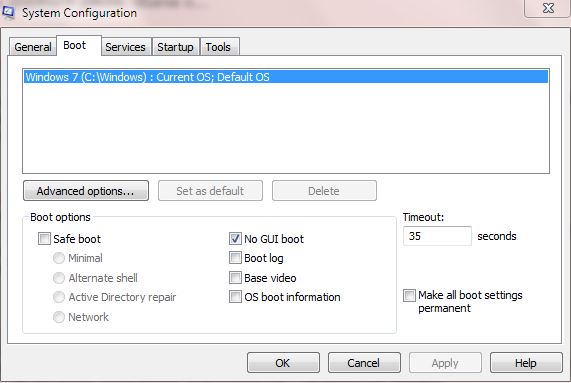Check OS boot information option
571x383 pixels.
point(235,297)
